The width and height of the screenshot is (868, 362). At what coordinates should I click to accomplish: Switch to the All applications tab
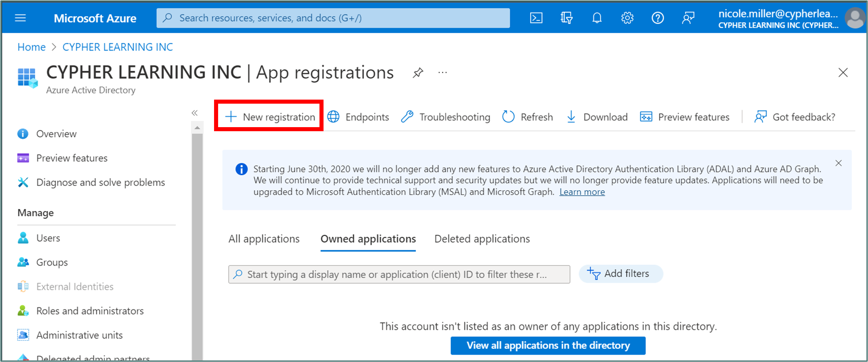pos(264,239)
